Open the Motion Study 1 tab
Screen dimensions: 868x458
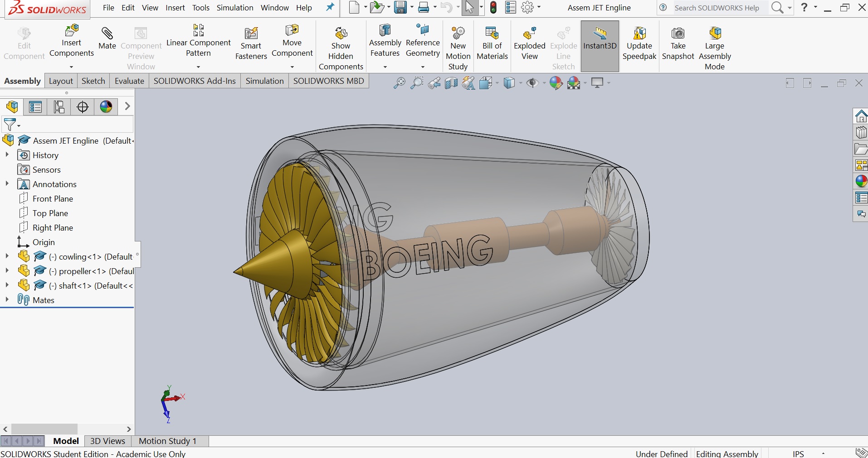168,441
